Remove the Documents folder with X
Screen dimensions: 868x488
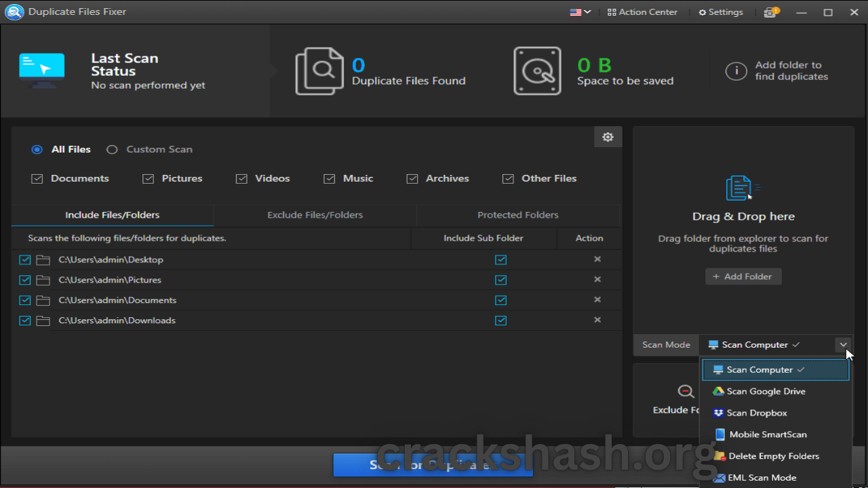pos(597,300)
